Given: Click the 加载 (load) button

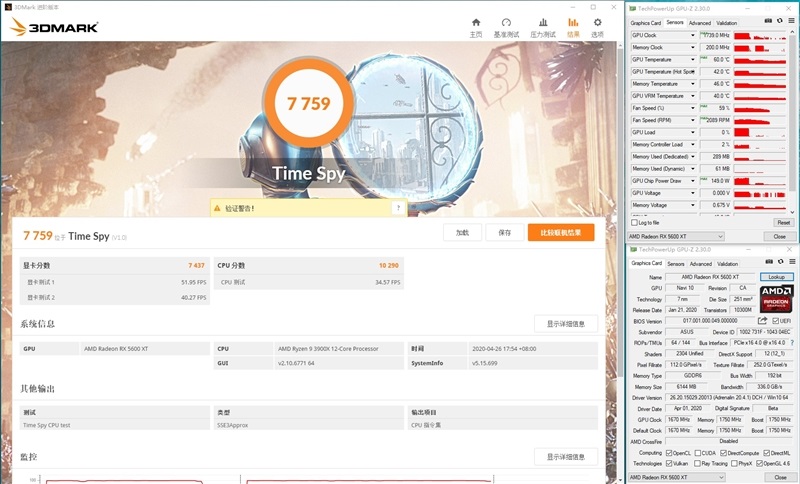Looking at the screenshot, I should [x=462, y=233].
